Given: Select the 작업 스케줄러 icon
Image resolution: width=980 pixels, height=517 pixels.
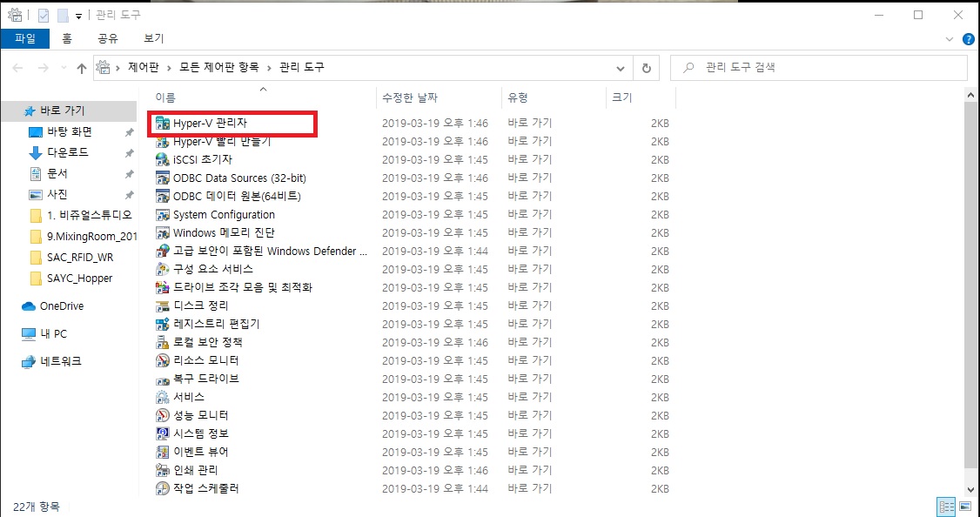Looking at the screenshot, I should tap(163, 488).
